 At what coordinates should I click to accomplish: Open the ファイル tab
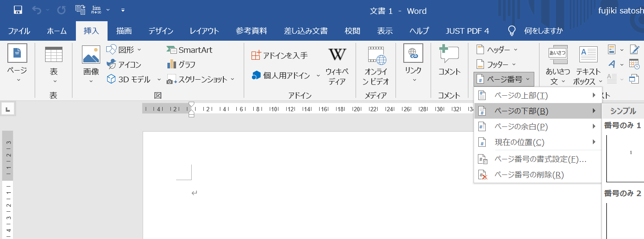[19, 31]
